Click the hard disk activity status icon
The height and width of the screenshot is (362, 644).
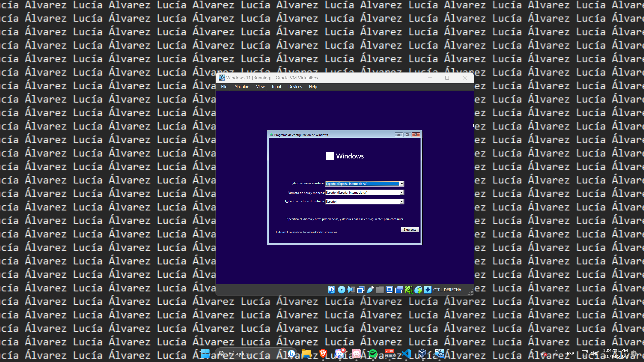[331, 290]
